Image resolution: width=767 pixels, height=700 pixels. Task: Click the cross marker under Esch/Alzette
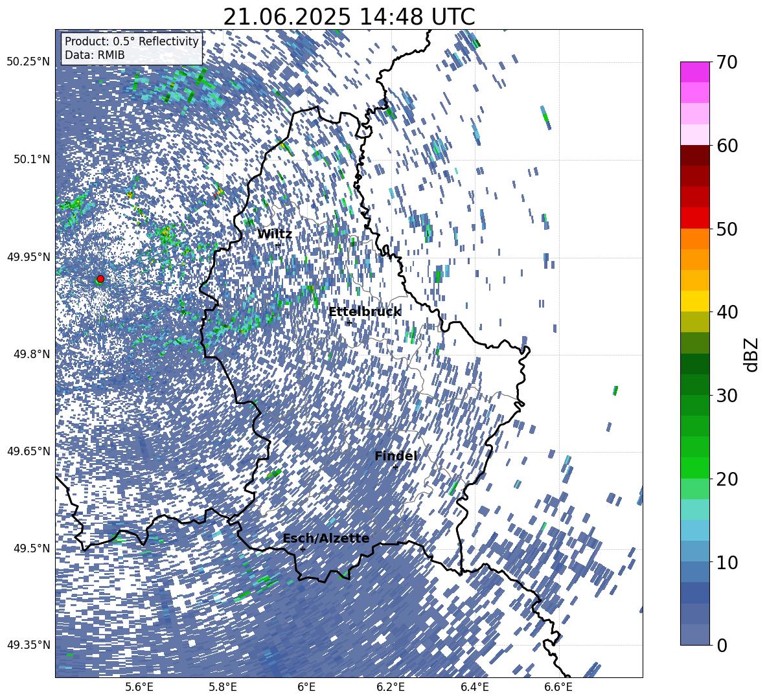303,549
